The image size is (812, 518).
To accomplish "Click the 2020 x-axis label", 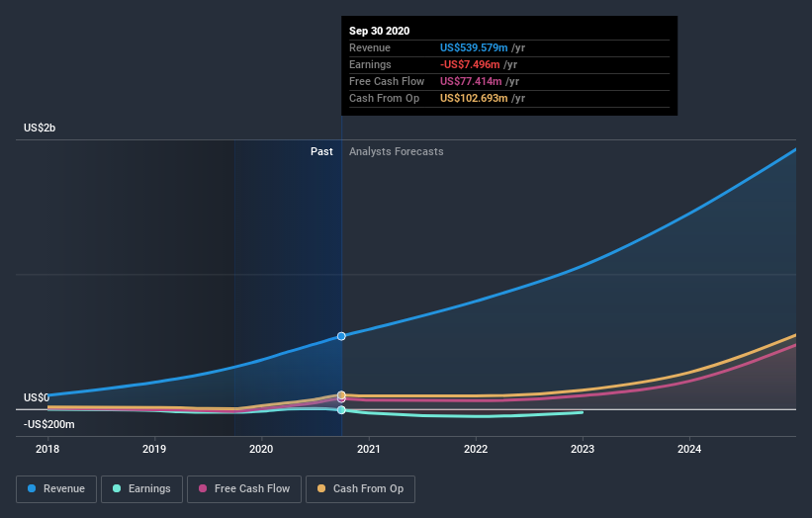I will point(261,449).
